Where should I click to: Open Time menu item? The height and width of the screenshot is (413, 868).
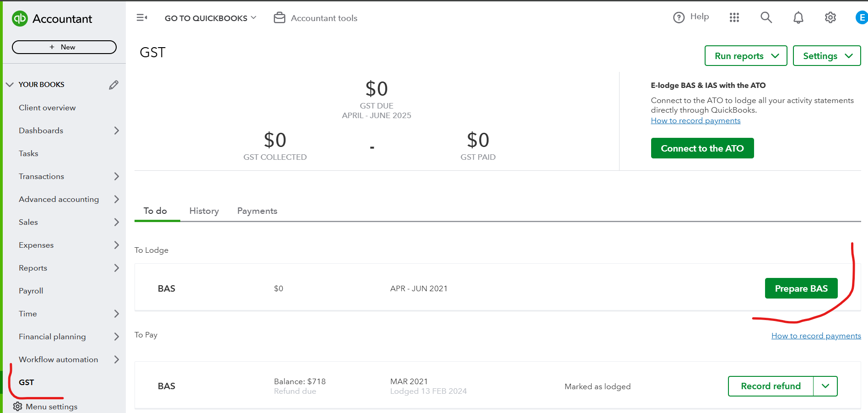(x=28, y=314)
